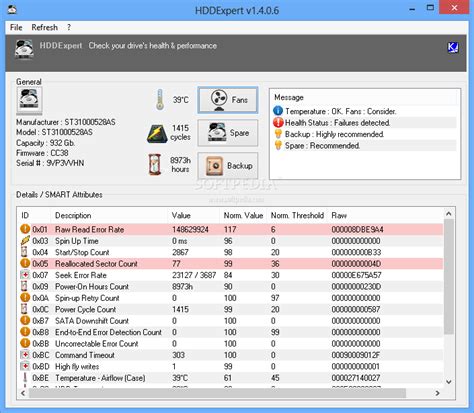Click the horizontal scrollbar right arrow
Image resolution: width=474 pixels, height=413 pixels.
pos(438,393)
